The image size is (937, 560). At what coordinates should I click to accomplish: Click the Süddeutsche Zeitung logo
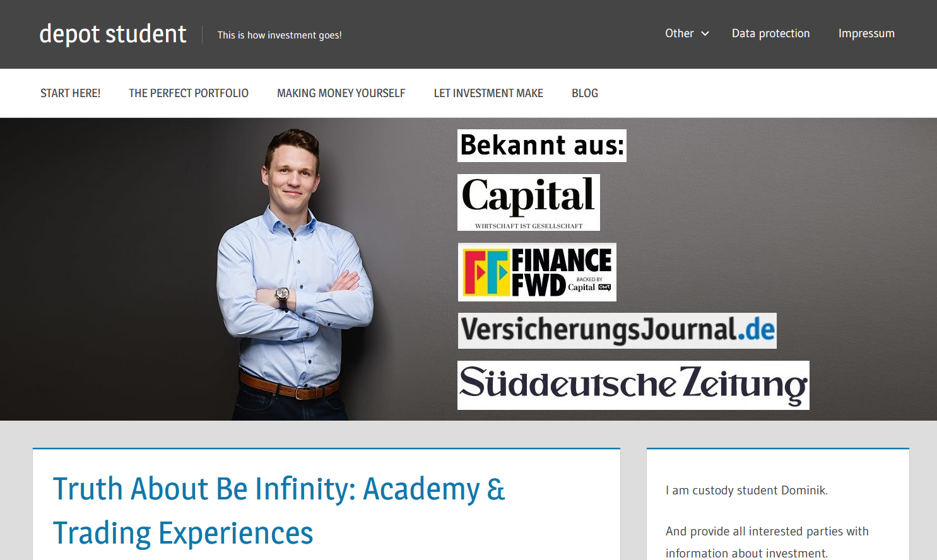[x=634, y=385]
